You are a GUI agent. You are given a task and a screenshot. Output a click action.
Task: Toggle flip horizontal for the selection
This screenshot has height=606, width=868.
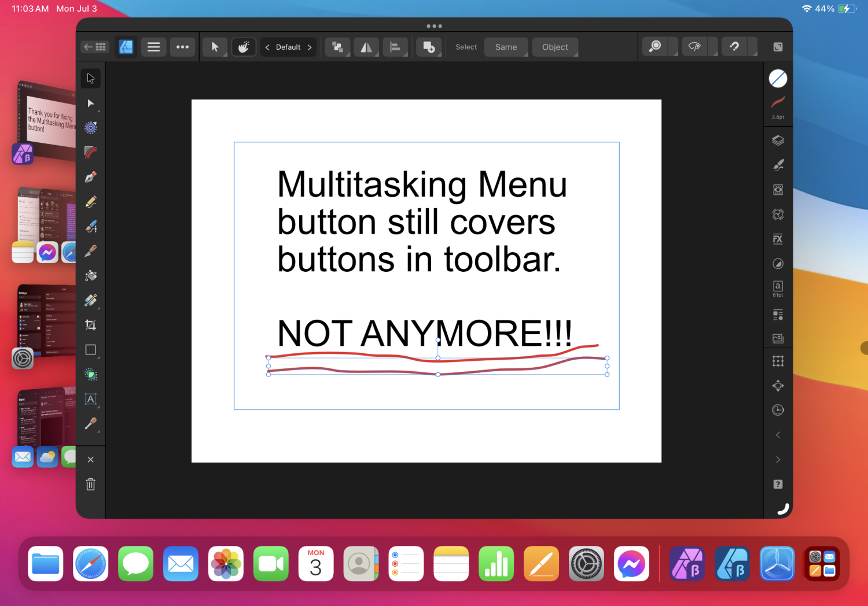click(366, 47)
